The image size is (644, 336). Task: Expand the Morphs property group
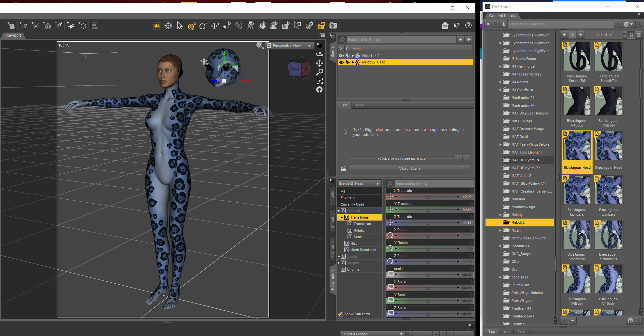tap(339, 263)
